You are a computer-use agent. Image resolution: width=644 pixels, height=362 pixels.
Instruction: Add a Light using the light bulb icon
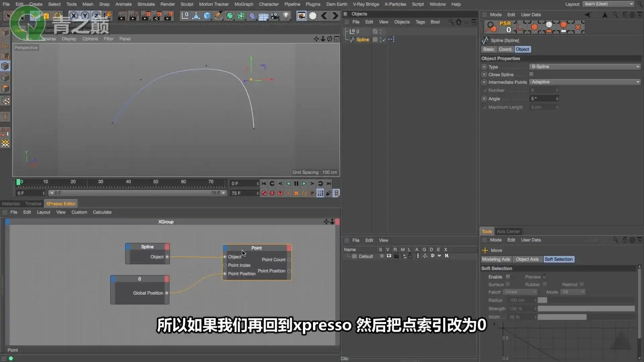point(286,16)
